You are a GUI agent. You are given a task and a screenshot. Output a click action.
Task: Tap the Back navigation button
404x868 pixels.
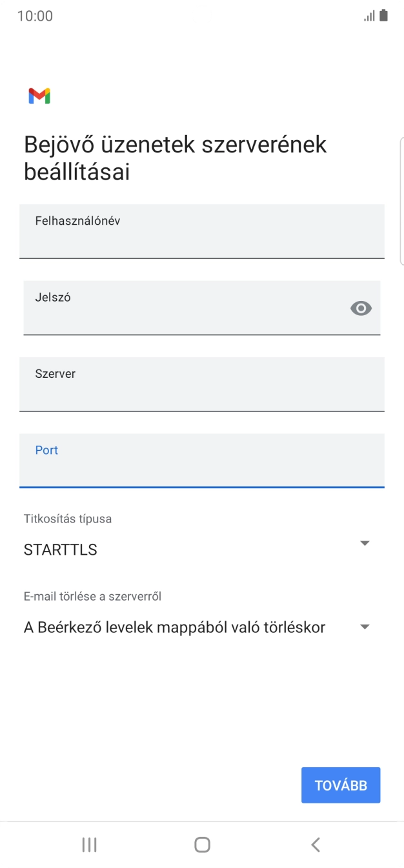[315, 844]
